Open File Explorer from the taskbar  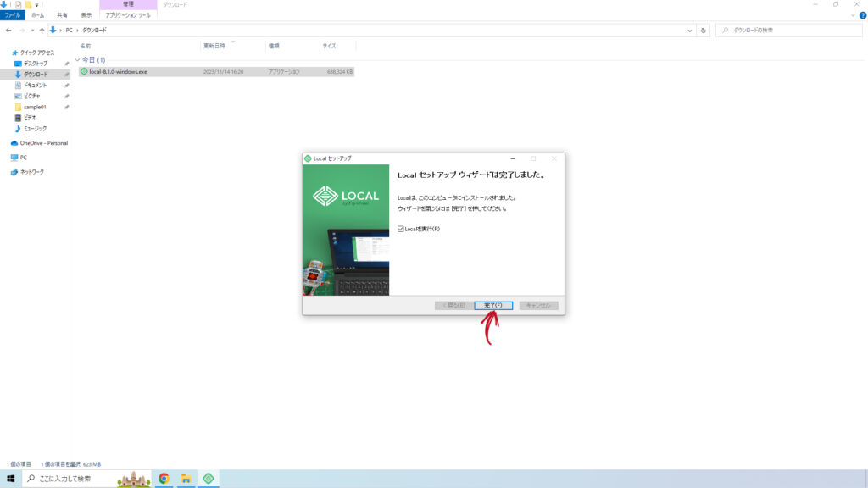186,479
